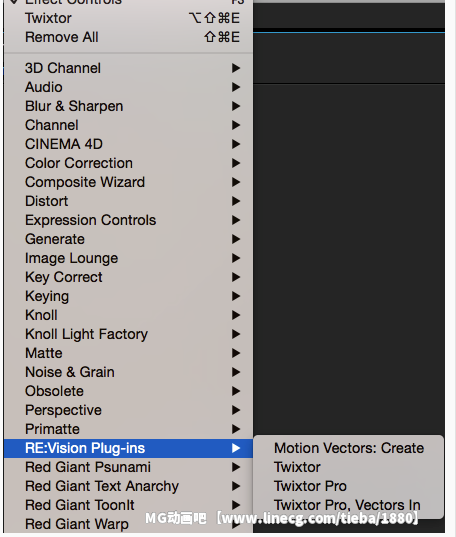
Task: Click the highlighted RE:Vision Plug-ins entry
Action: click(128, 448)
